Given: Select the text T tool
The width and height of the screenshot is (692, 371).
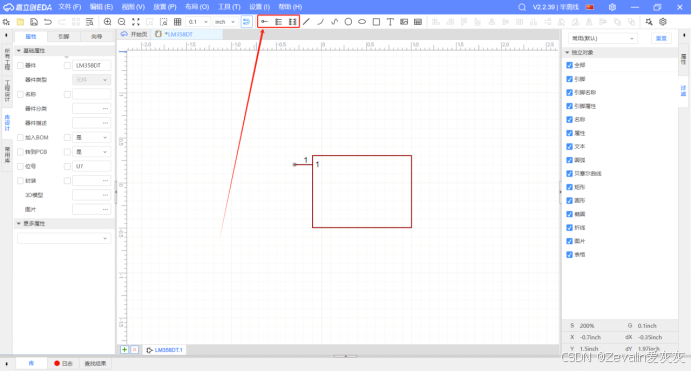Looking at the screenshot, I should coord(390,22).
